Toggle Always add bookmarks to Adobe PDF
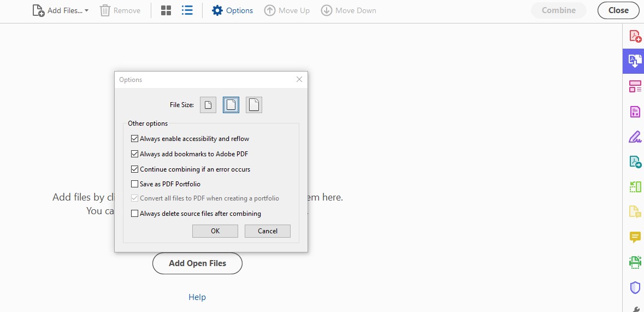644x312 pixels. [x=134, y=154]
